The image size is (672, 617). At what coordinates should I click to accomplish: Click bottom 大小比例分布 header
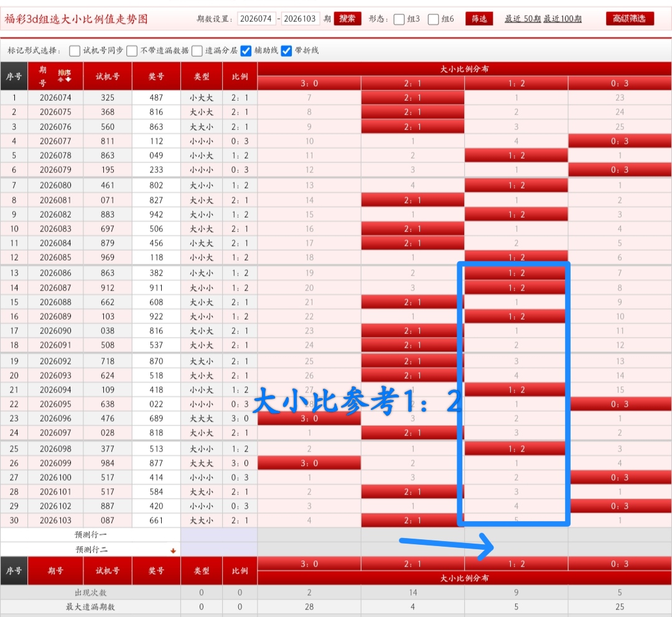click(465, 578)
